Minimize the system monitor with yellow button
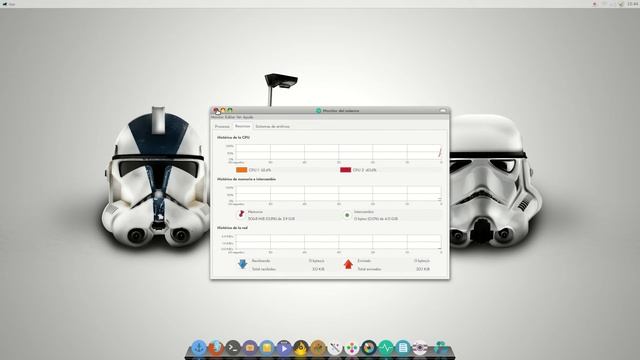Screen dimensions: 640x360 point(223,110)
